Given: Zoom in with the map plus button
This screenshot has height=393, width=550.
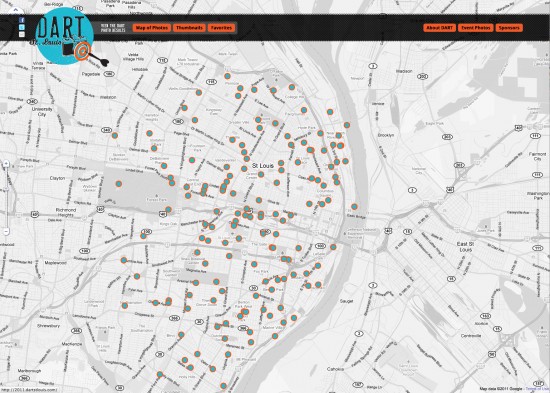Looking at the screenshot, I should [6, 164].
